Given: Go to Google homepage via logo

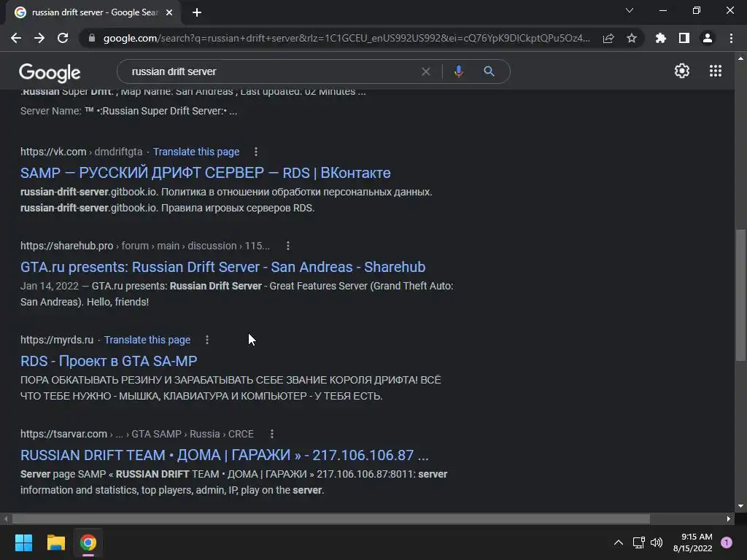Looking at the screenshot, I should coord(50,72).
